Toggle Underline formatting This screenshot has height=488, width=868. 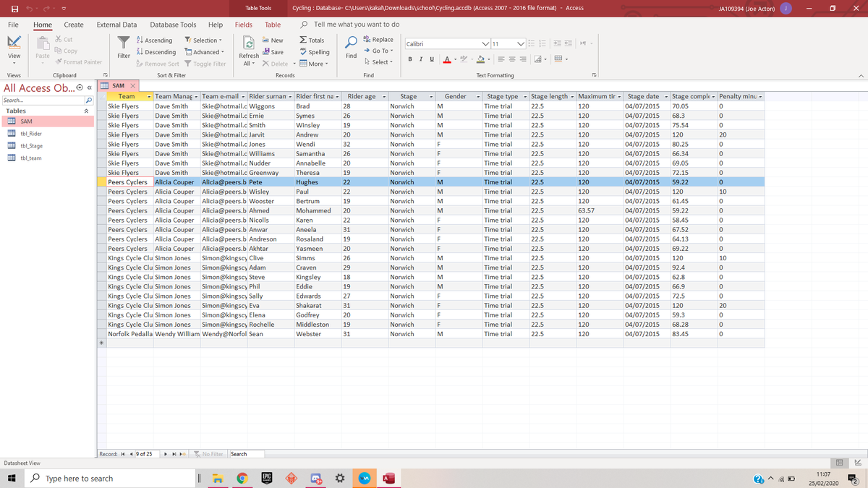click(433, 59)
